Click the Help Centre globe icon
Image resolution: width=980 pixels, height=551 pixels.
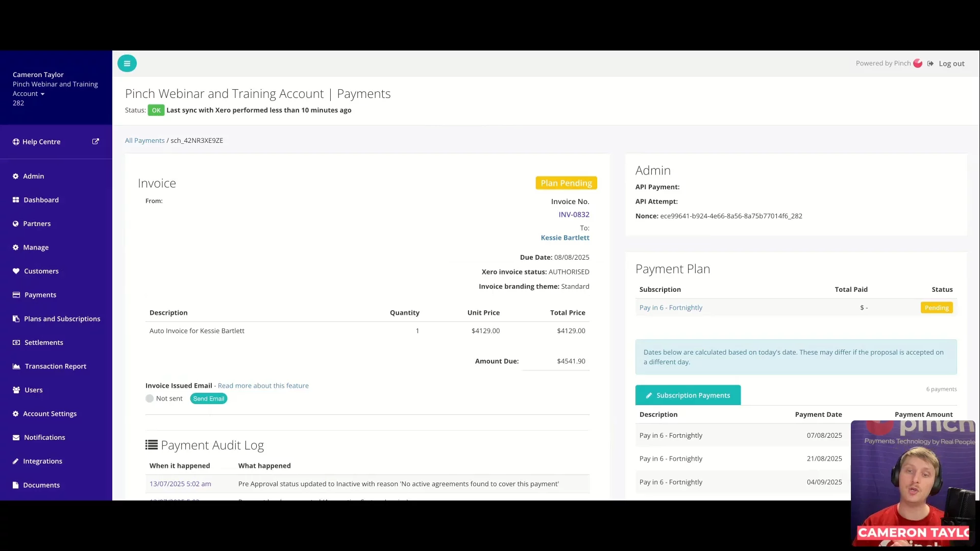pos(16,142)
